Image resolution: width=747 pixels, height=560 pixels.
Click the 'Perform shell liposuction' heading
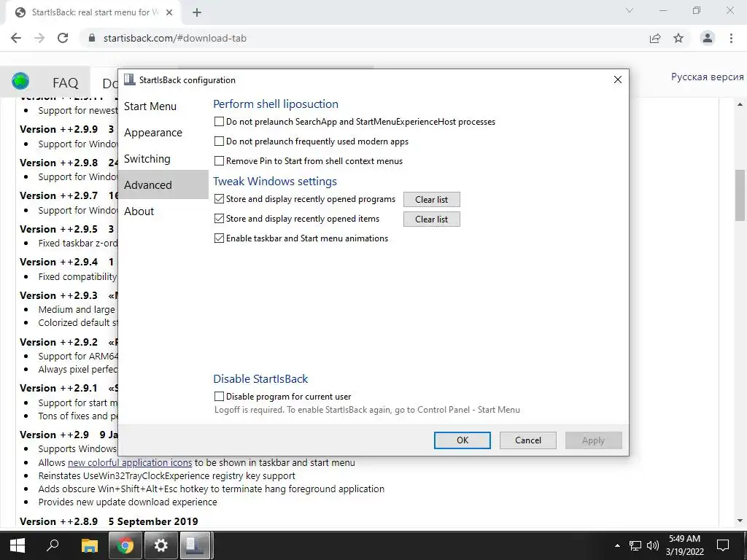click(276, 104)
